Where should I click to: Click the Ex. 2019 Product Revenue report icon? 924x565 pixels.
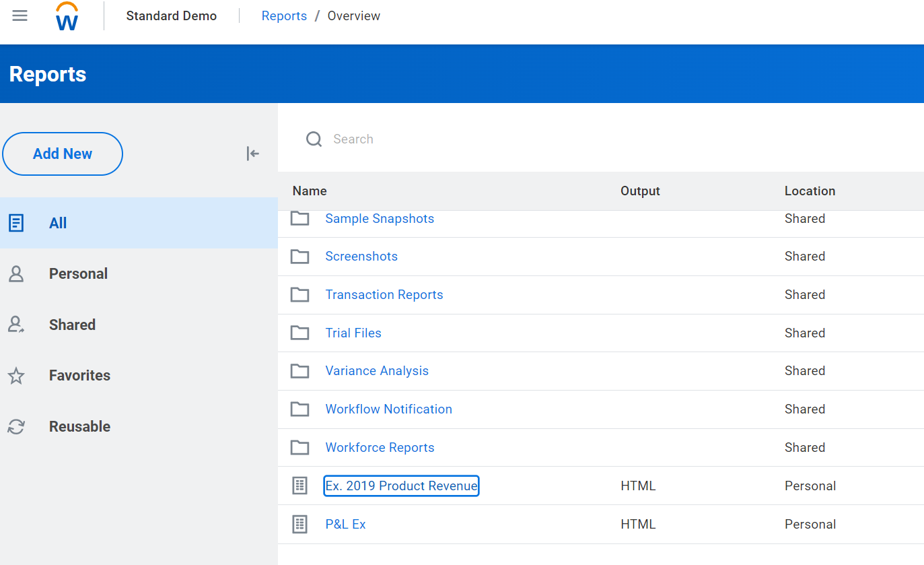click(299, 486)
